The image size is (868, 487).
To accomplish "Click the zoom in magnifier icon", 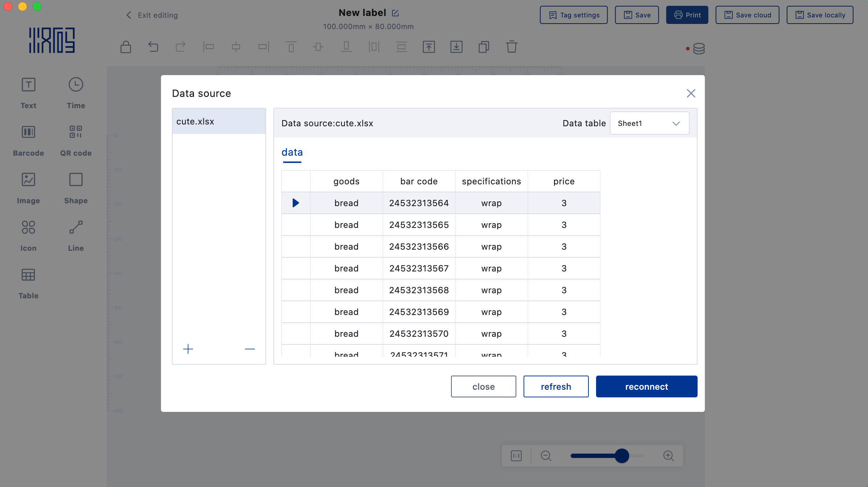I will tap(668, 456).
